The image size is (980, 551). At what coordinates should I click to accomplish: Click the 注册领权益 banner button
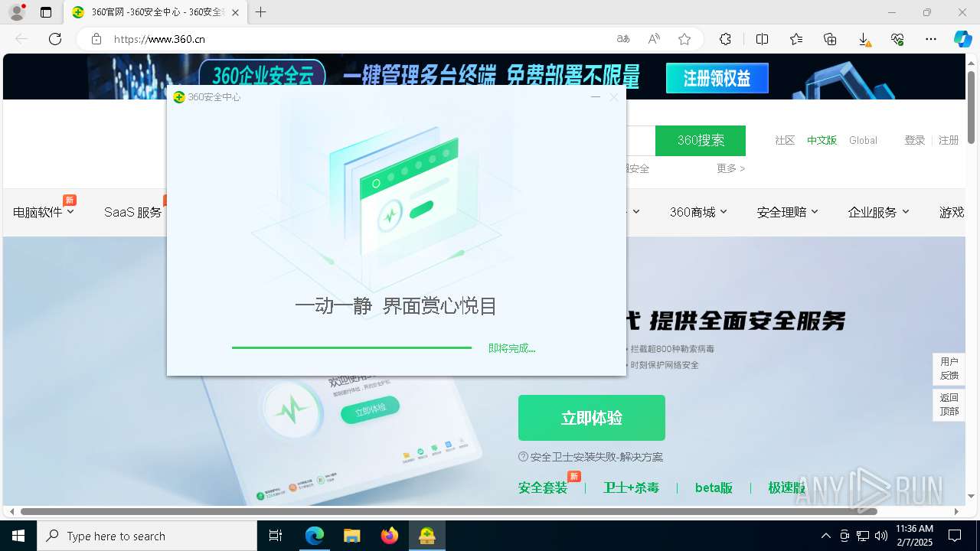717,78
